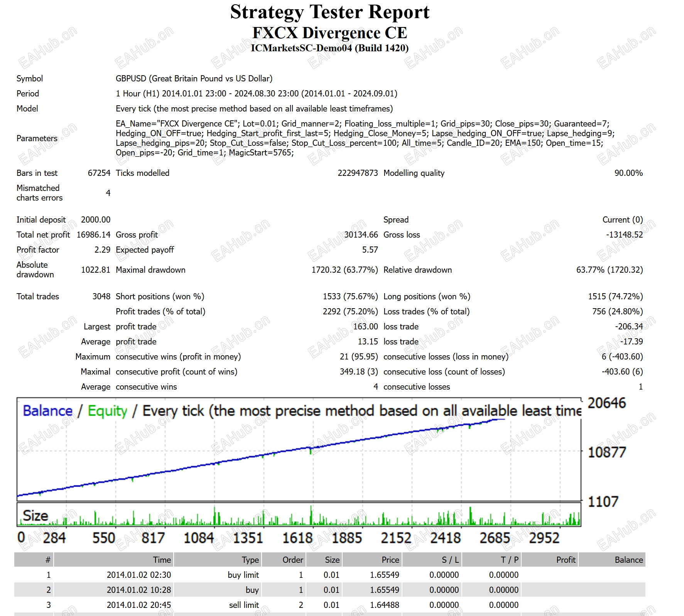Click chart axis value 10877
684x616 pixels.
click(607, 452)
